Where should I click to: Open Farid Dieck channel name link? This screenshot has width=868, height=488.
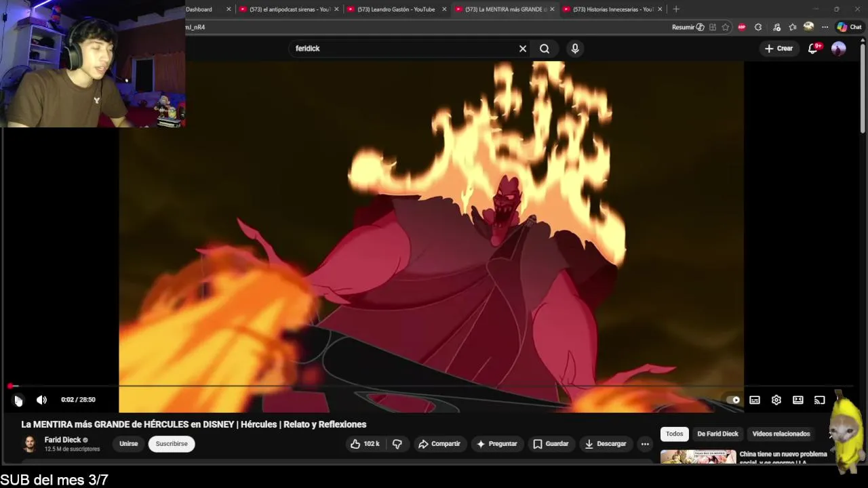(62, 440)
